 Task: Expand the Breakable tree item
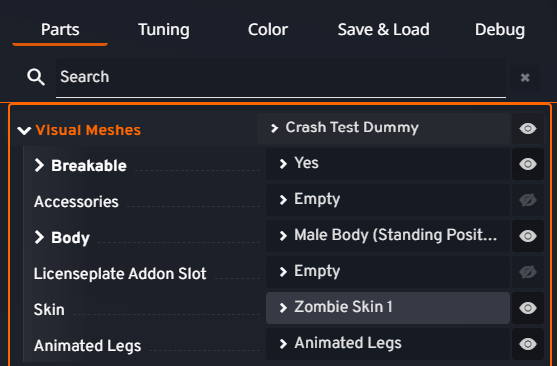(39, 165)
